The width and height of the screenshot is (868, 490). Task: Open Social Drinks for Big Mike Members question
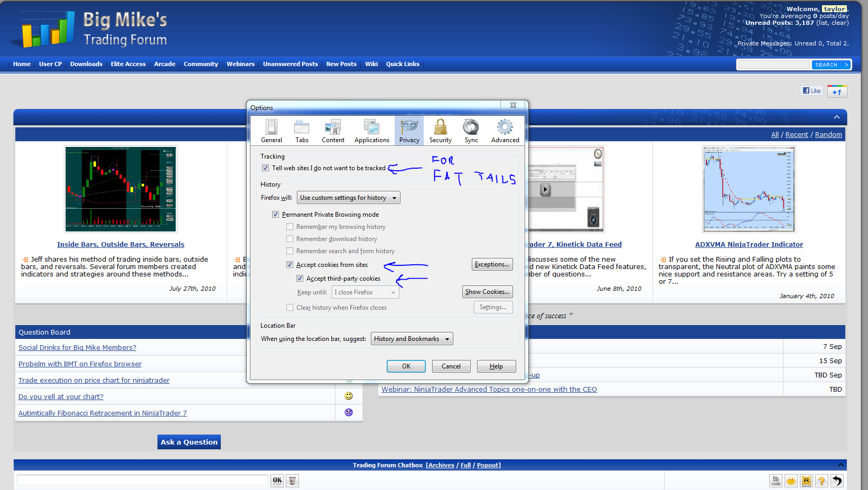coord(77,347)
